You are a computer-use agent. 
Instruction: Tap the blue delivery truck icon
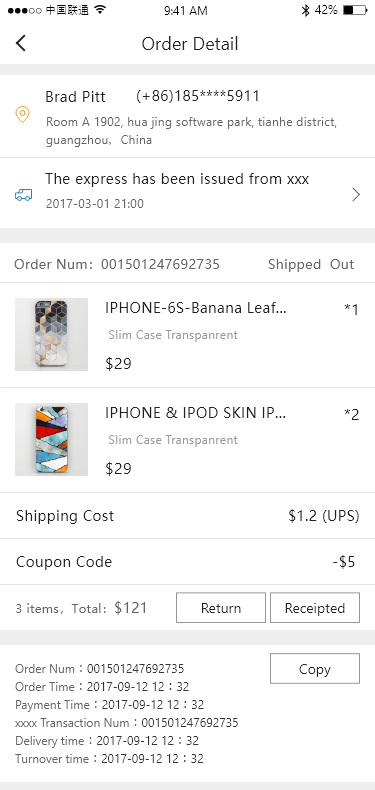point(23,195)
